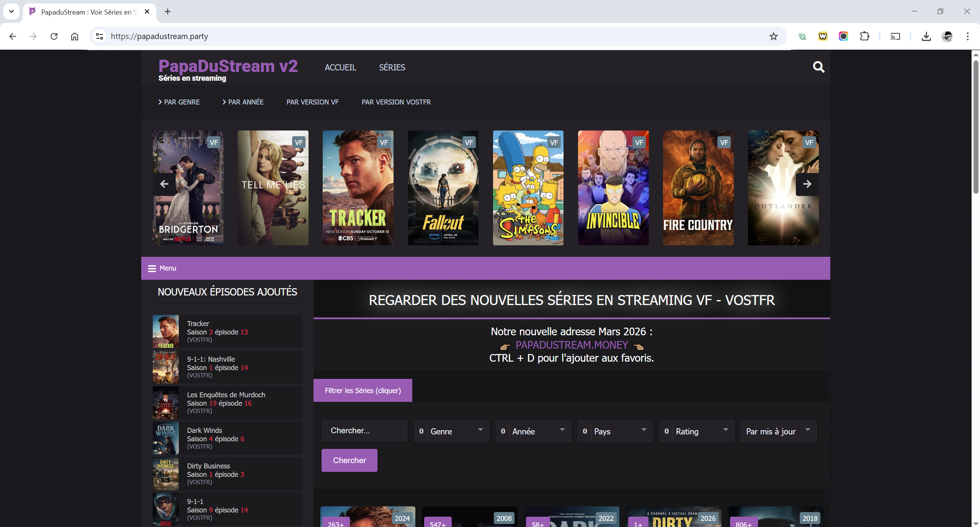
Task: Expand the Par mis à jour sort dropdown
Action: (x=779, y=431)
